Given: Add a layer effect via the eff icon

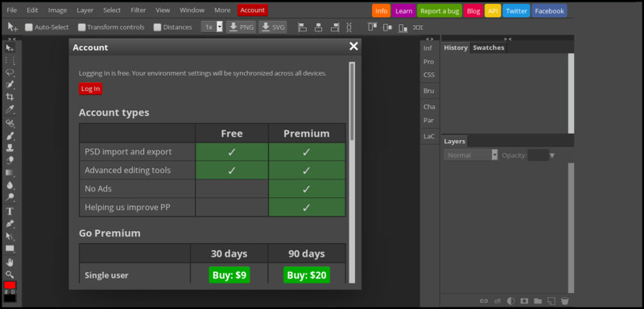Looking at the screenshot, I should 497,301.
